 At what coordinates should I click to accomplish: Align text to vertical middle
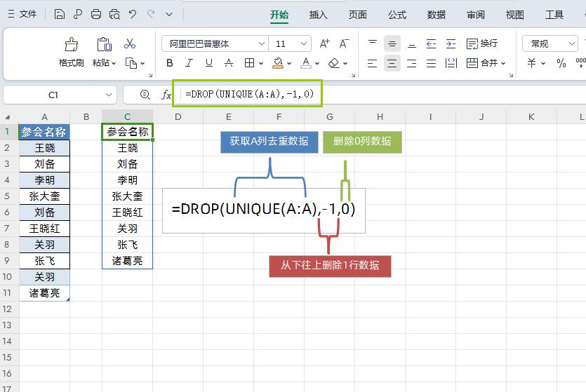[392, 43]
